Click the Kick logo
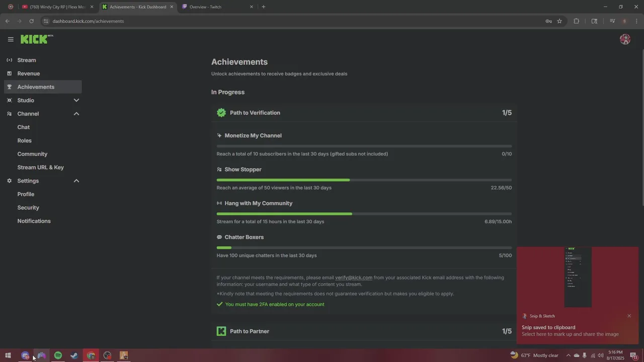 coord(37,39)
